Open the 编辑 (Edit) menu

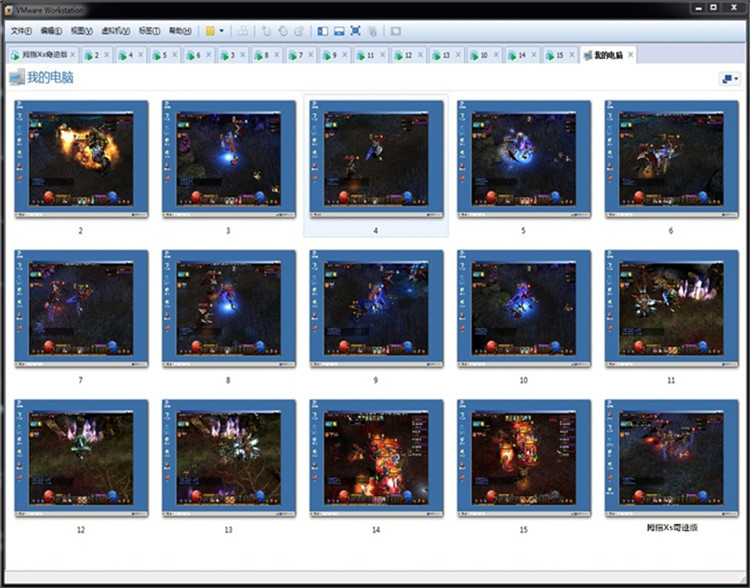click(x=51, y=31)
